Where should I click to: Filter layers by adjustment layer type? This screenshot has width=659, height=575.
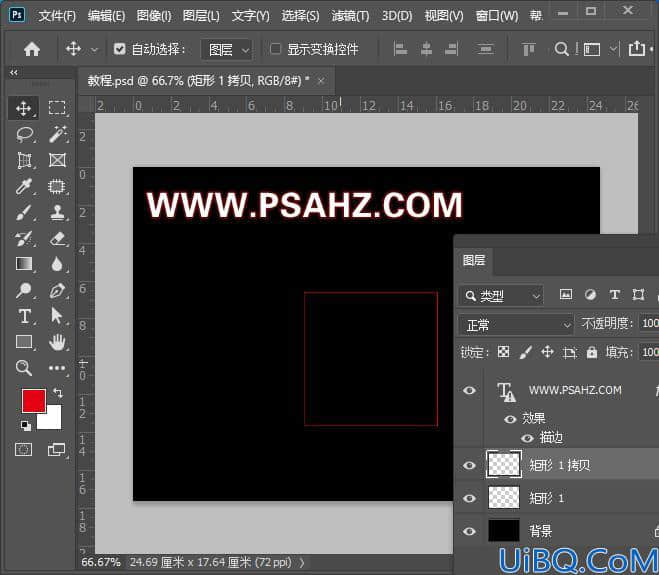(590, 295)
